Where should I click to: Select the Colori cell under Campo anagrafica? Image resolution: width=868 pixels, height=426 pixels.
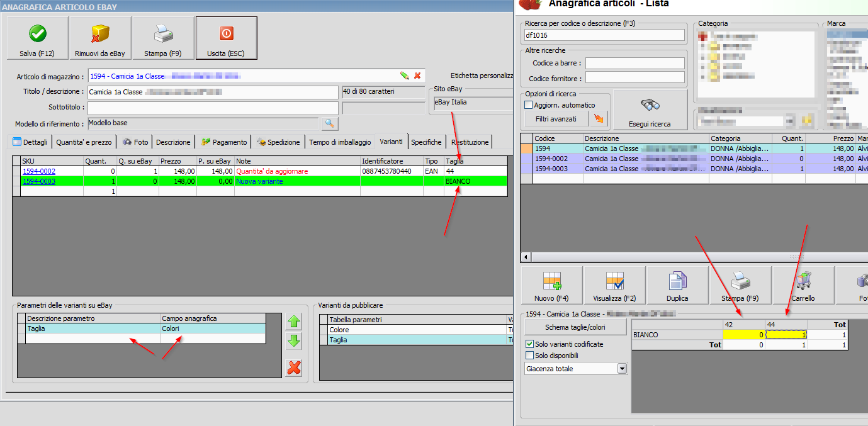tap(213, 328)
